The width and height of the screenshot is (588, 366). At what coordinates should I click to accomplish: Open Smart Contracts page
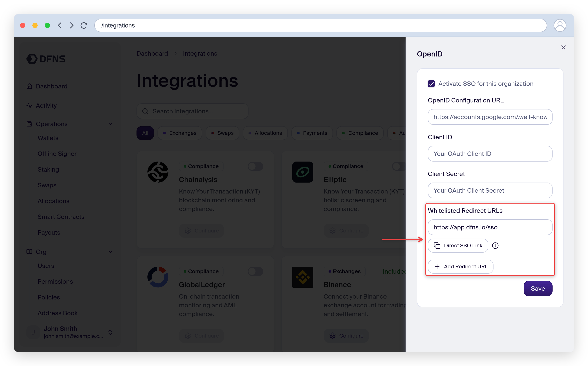61,217
